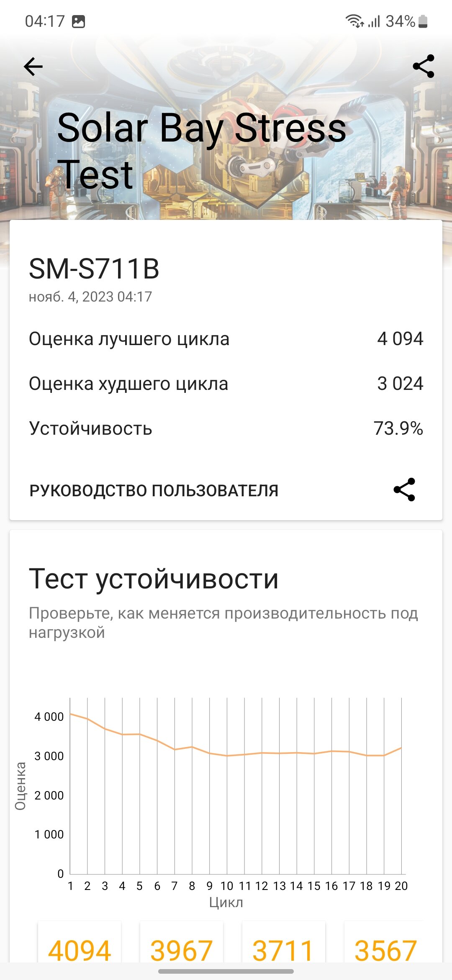Tap the back arrow icon
The width and height of the screenshot is (452, 980).
tap(33, 67)
